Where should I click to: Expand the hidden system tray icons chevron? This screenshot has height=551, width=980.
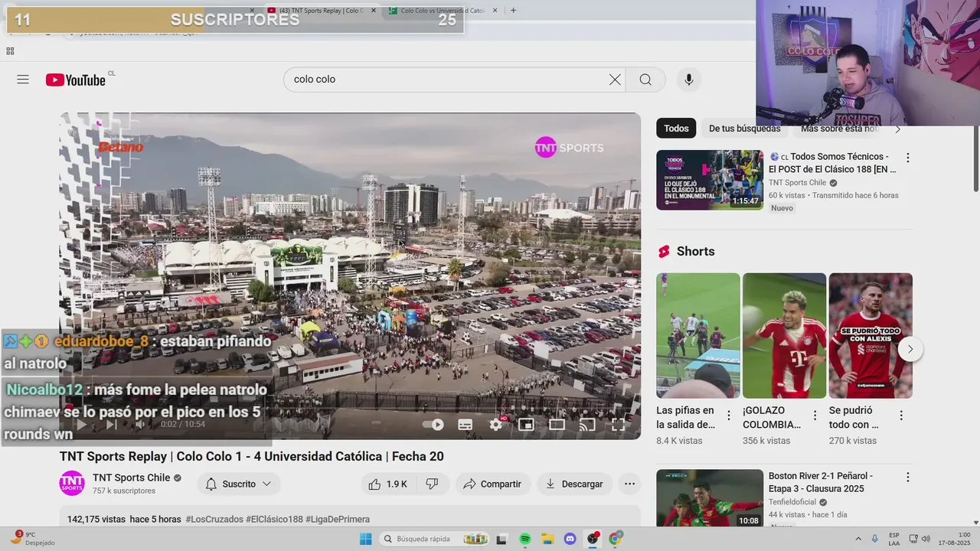click(x=857, y=539)
